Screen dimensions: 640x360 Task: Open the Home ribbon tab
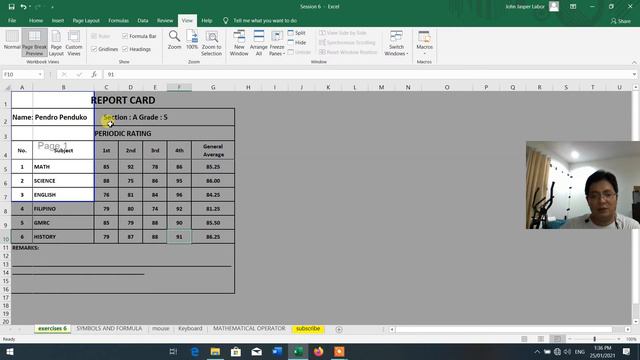coord(36,20)
